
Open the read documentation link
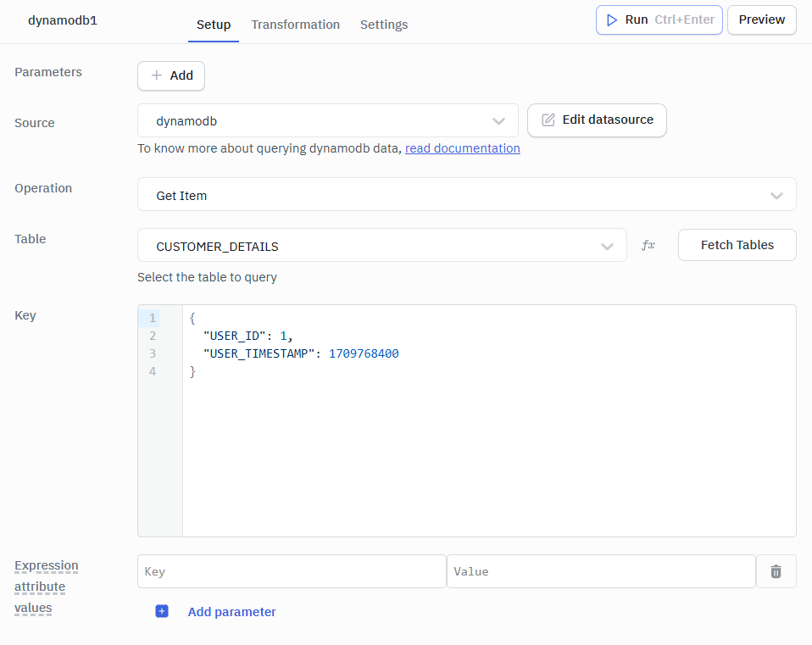click(x=463, y=148)
